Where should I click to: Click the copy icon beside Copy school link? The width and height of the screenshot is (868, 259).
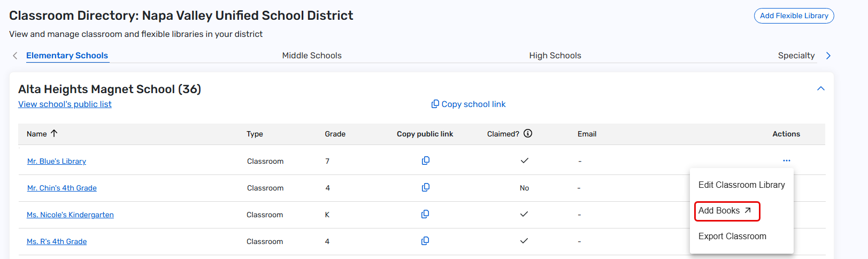pos(435,104)
